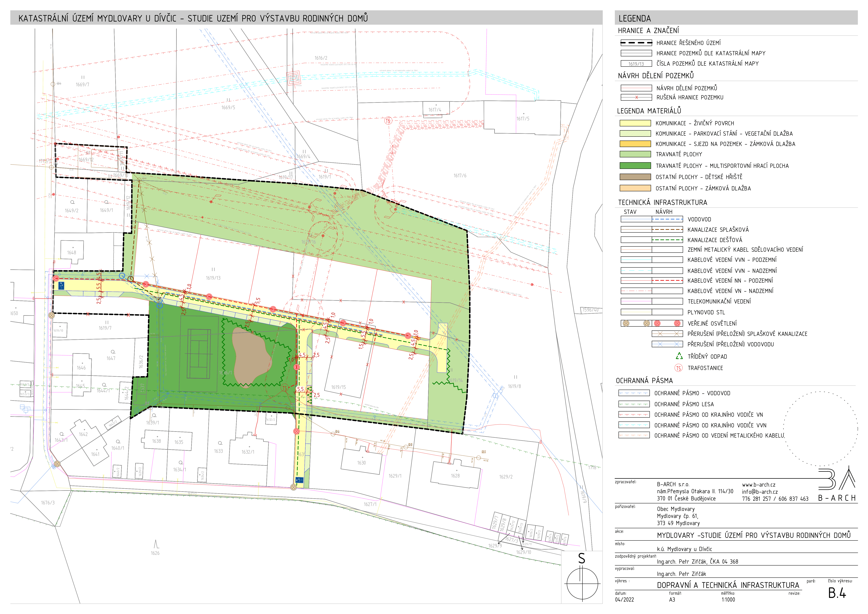Click the brown Dětské hřiště legend swatch

tap(635, 177)
